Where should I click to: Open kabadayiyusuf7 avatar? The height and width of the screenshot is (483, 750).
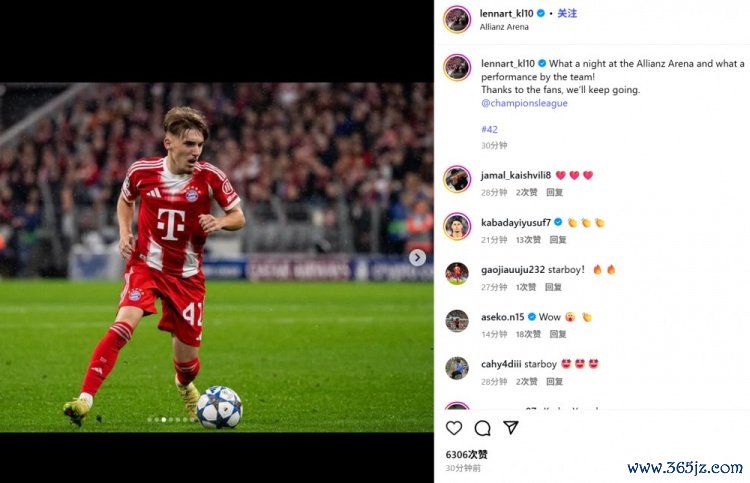pos(457,226)
